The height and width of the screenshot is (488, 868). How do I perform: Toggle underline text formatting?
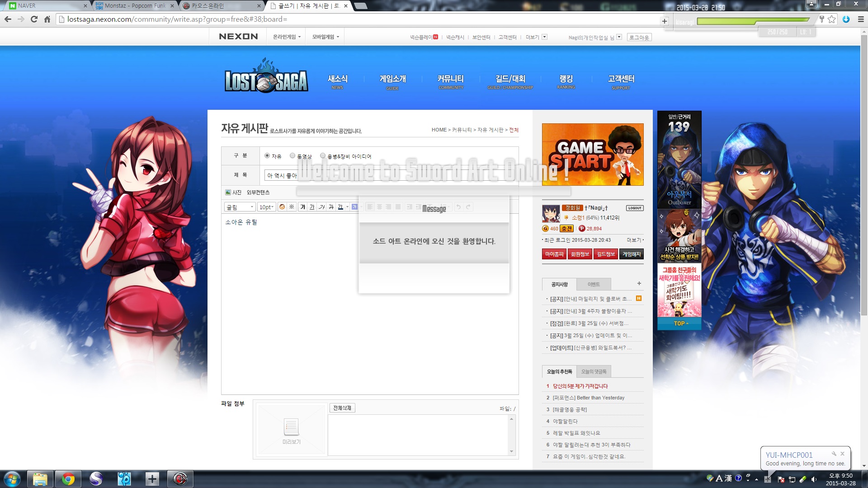(312, 207)
